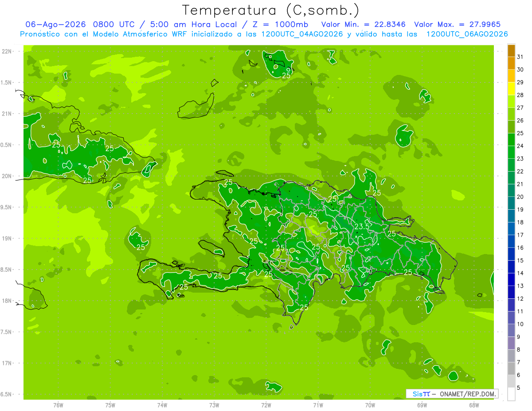Pick the yellow legend swatch between 28 and 29
Image resolution: width=532 pixels, height=411 pixels.
click(512, 89)
